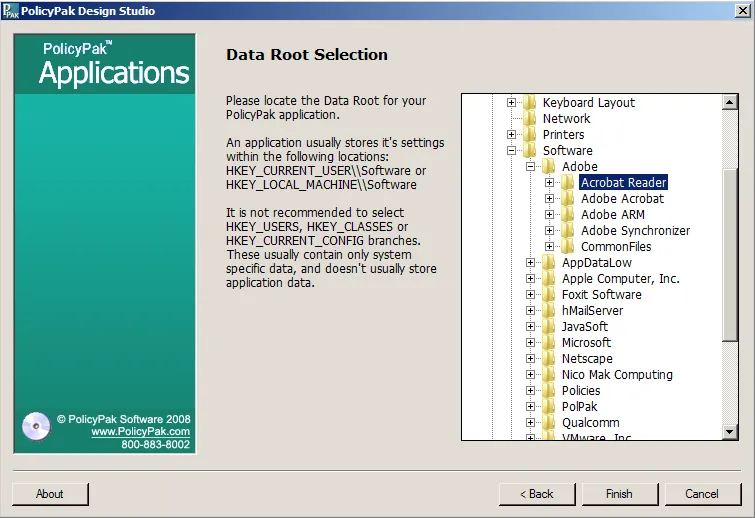Expand the Acrobat Reader node

[549, 182]
